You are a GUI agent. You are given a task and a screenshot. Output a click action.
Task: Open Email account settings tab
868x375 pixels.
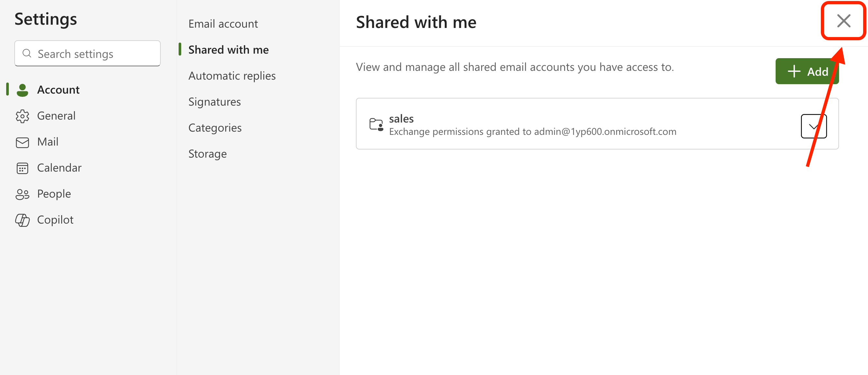(223, 24)
